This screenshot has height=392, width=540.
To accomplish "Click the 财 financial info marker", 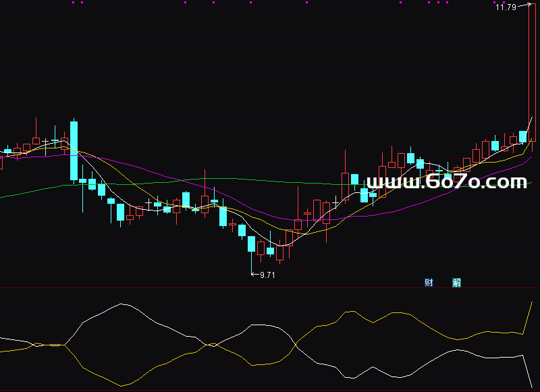I will tap(429, 283).
